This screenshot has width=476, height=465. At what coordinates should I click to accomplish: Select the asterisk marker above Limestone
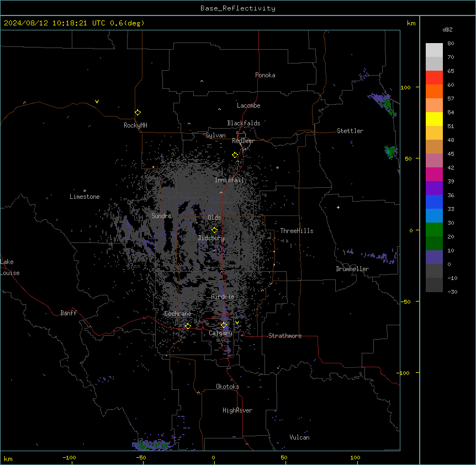(84, 191)
